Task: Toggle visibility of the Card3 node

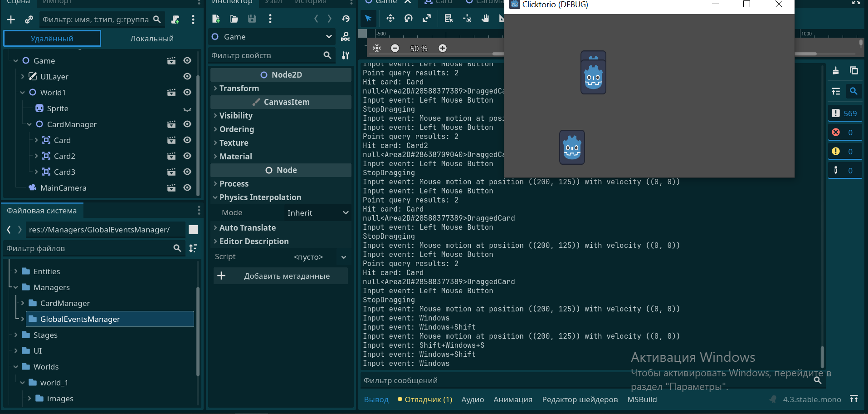Action: click(x=187, y=172)
